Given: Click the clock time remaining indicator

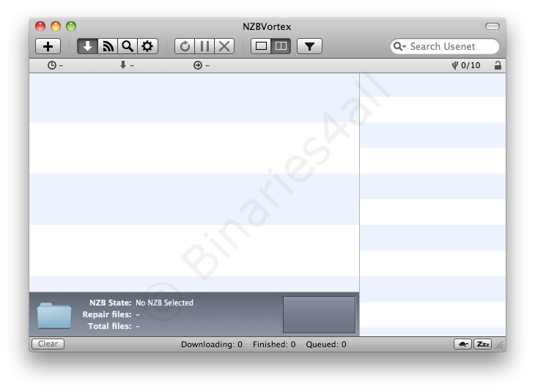Looking at the screenshot, I should pyautogui.click(x=55, y=65).
